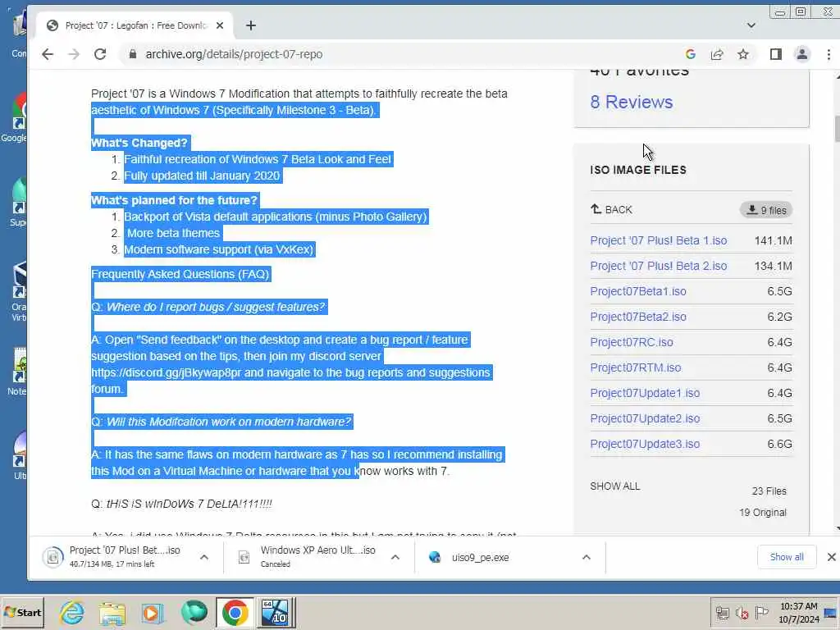The width and height of the screenshot is (840, 630).
Task: Click the 19 Original count text
Action: pyautogui.click(x=763, y=513)
